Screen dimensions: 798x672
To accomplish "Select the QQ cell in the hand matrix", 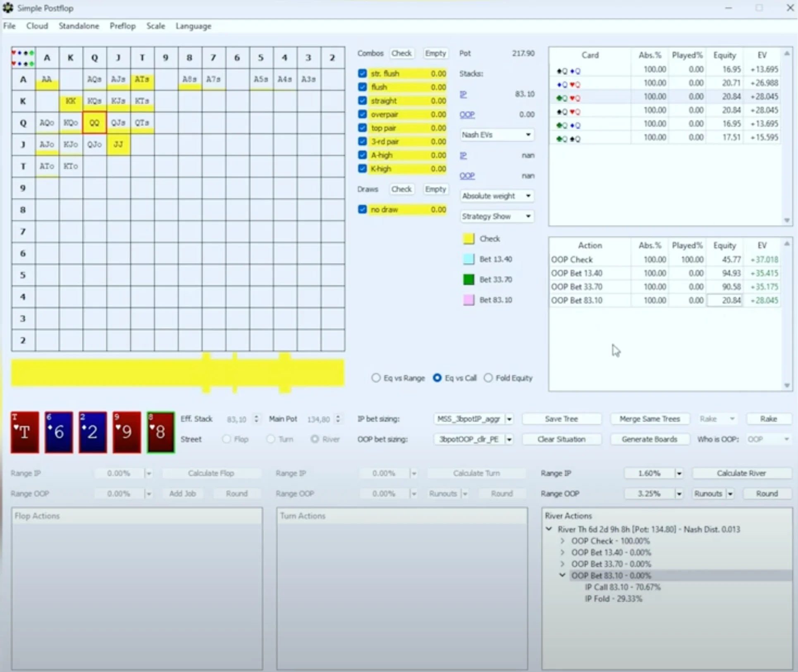I will click(94, 123).
